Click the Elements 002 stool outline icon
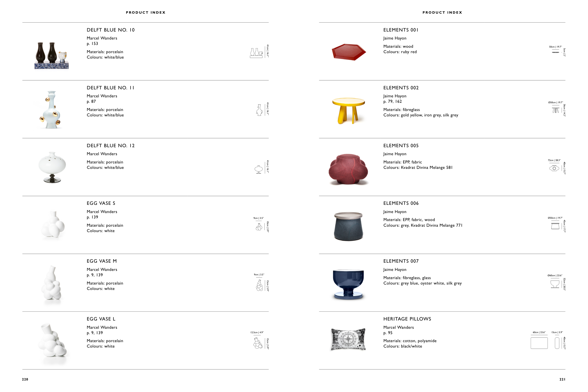The width and height of the screenshot is (588, 392). [555, 110]
